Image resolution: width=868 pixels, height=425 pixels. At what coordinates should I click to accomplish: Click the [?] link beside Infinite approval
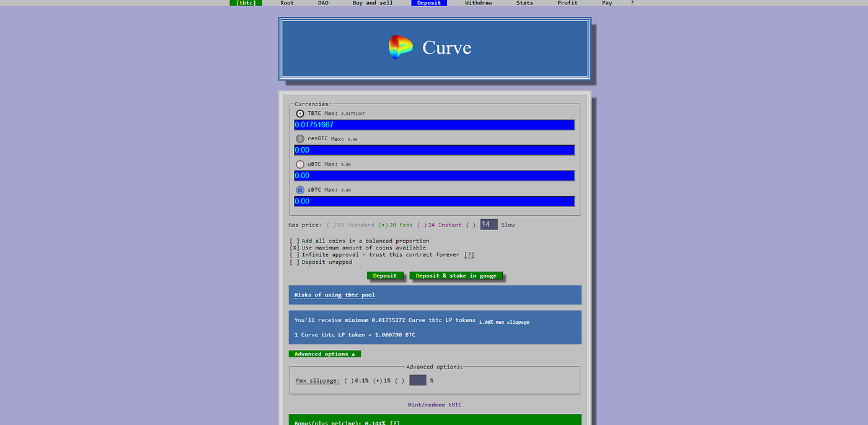coord(469,255)
